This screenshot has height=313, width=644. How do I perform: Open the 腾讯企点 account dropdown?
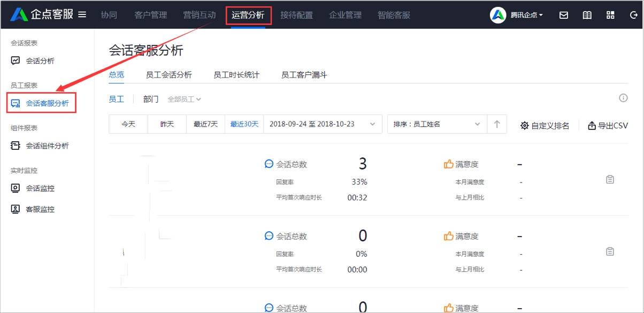(x=527, y=15)
